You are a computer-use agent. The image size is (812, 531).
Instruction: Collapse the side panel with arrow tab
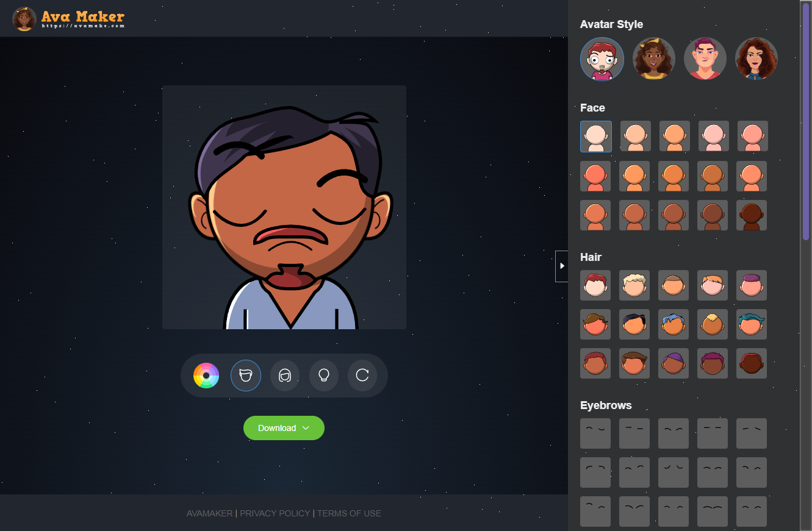pyautogui.click(x=562, y=266)
